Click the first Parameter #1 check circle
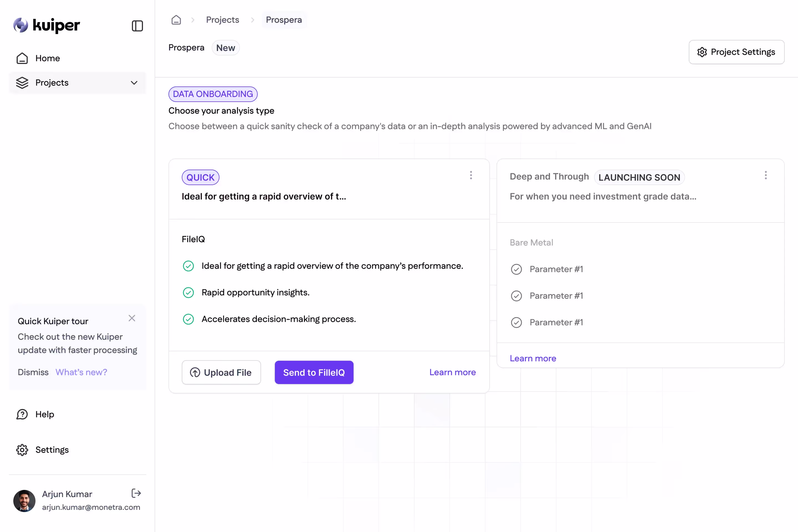Image resolution: width=798 pixels, height=532 pixels. [516, 269]
